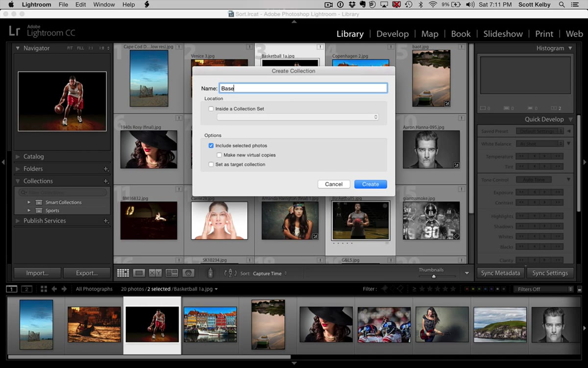Image resolution: width=588 pixels, height=368 pixels.
Task: Adjust Thumbnails size slider
Action: [434, 276]
